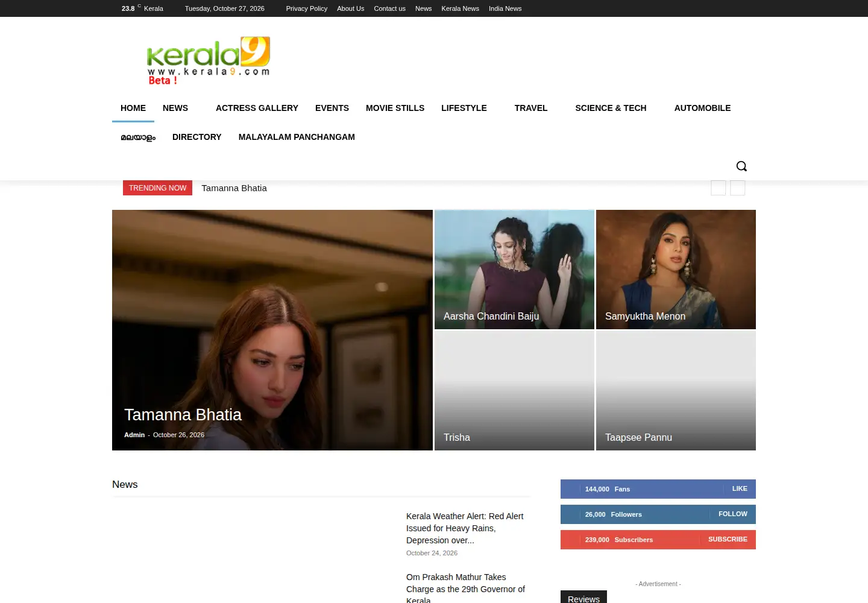Open About Us link in top bar
Screen dimensions: 868x603
(x=350, y=8)
